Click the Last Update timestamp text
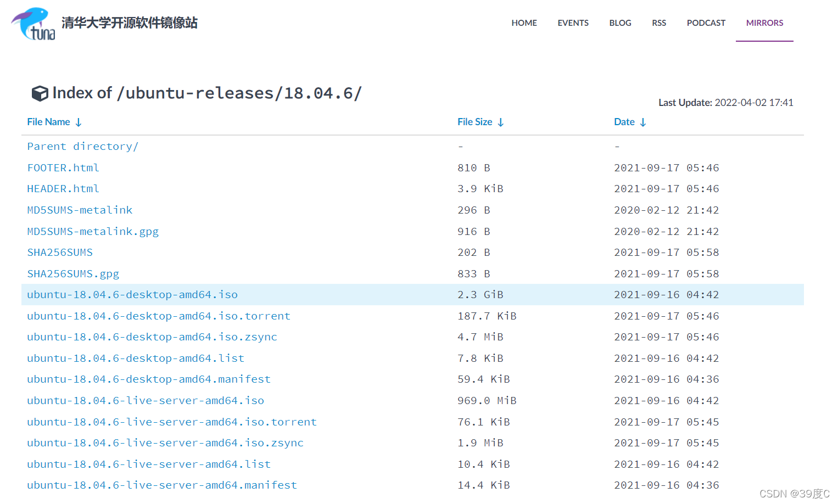Viewport: 838px width, 504px height. pos(726,103)
